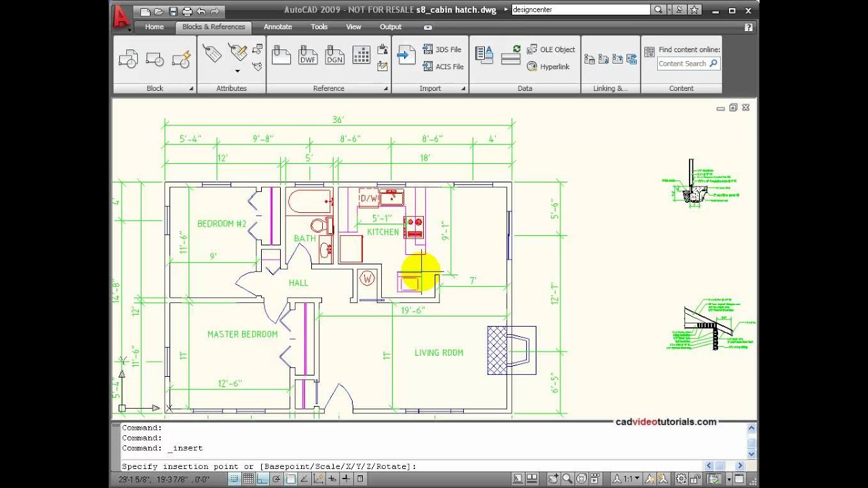Viewport: 868px width, 488px height.
Task: Click the New drawing icon in Quick Access
Action: pyautogui.click(x=146, y=11)
